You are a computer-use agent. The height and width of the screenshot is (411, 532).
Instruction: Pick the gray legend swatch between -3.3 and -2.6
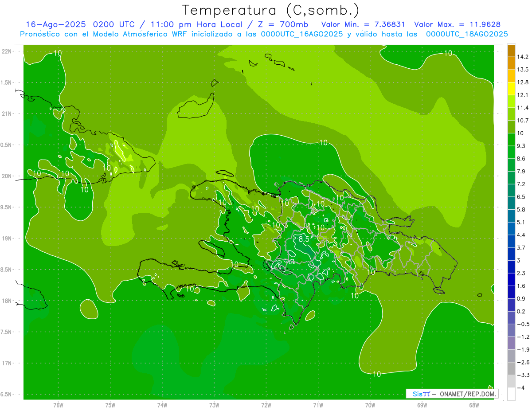pyautogui.click(x=511, y=368)
